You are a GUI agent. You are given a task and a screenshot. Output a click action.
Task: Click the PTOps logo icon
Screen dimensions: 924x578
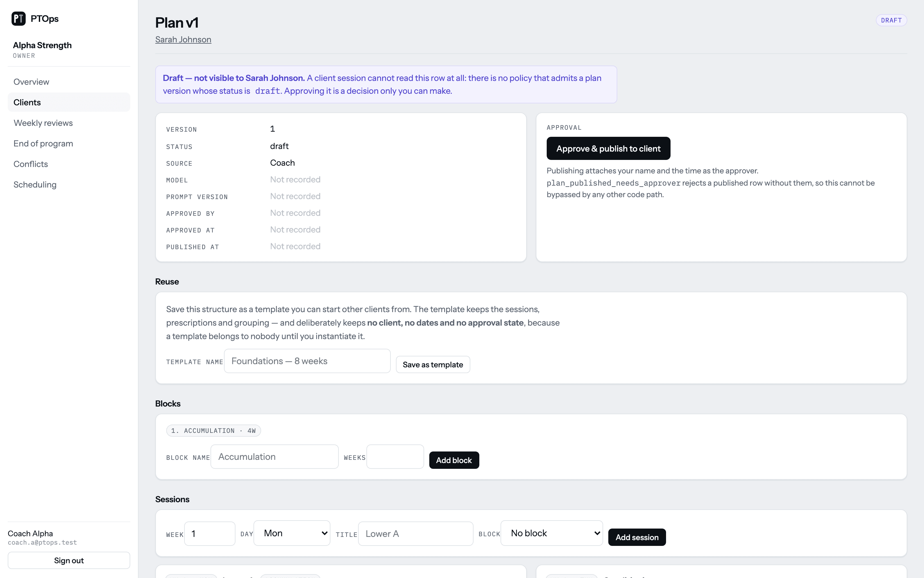click(18, 18)
